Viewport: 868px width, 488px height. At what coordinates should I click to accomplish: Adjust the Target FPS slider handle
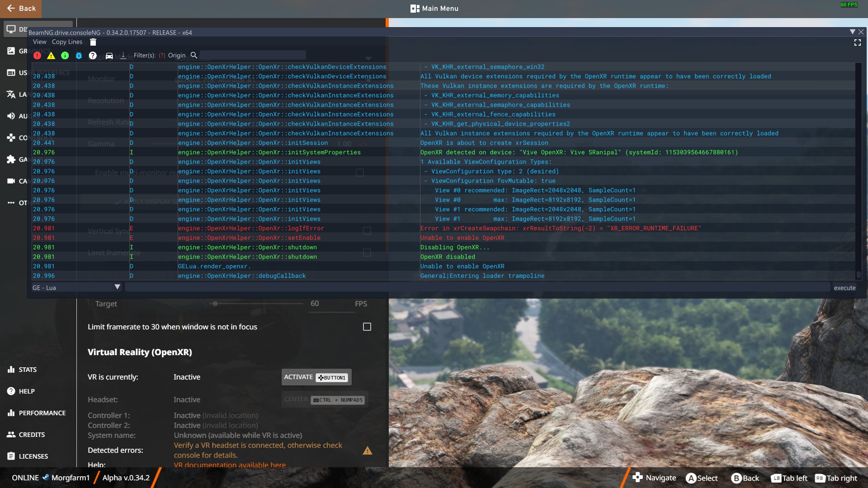215,304
